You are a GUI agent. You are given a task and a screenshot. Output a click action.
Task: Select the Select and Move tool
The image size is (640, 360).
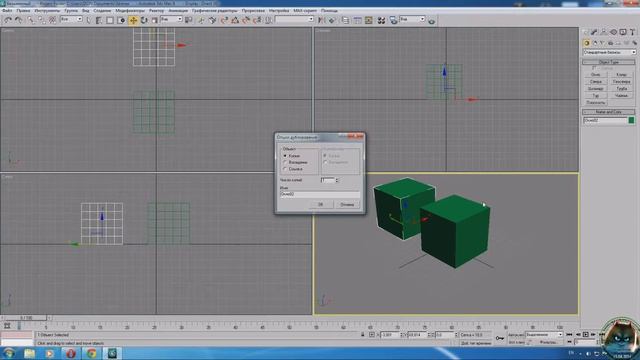tap(133, 20)
